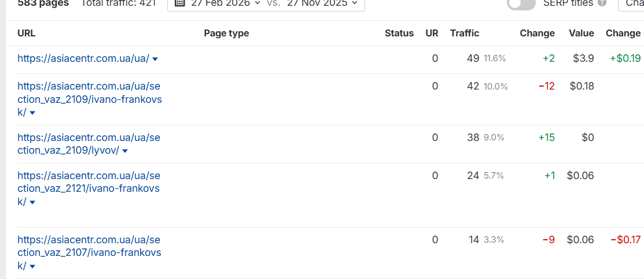Click the Status column header

[x=399, y=33]
